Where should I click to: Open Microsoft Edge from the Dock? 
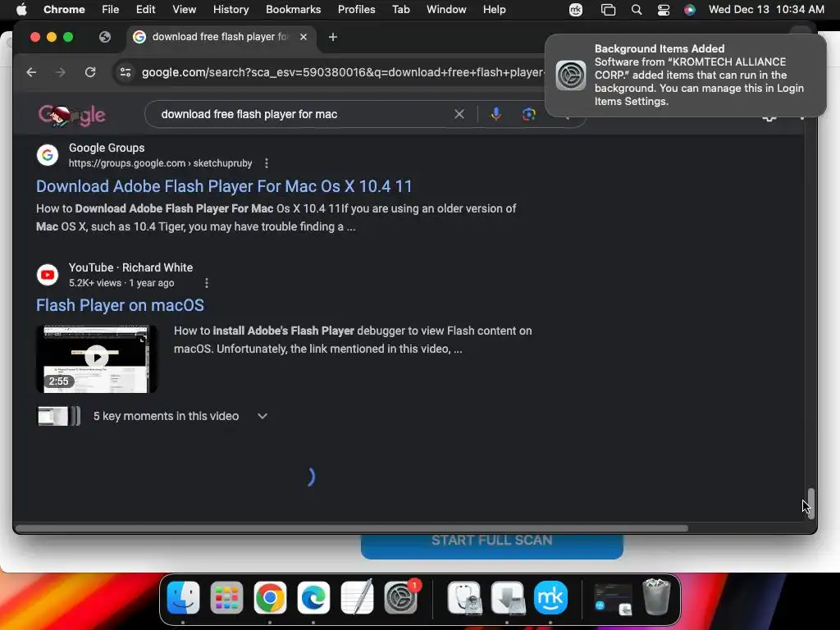pos(313,597)
